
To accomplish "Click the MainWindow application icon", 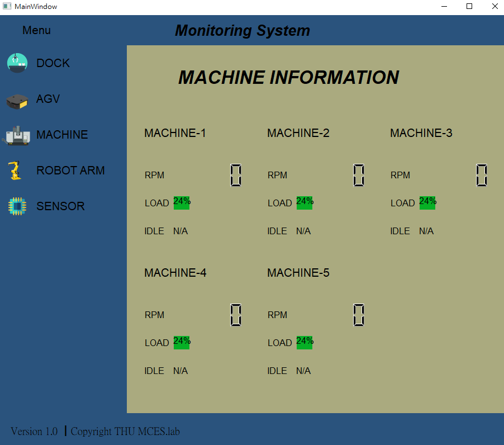I will [x=7, y=6].
